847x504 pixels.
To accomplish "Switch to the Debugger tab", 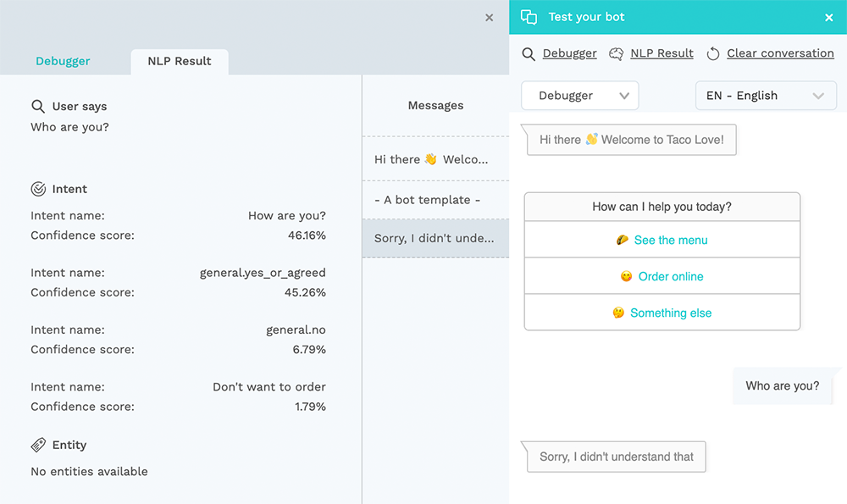I will coord(63,61).
